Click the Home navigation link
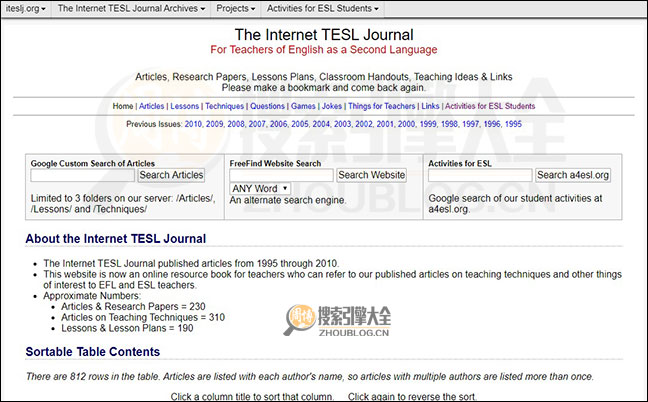Image resolution: width=648 pixels, height=402 pixels. (x=123, y=106)
